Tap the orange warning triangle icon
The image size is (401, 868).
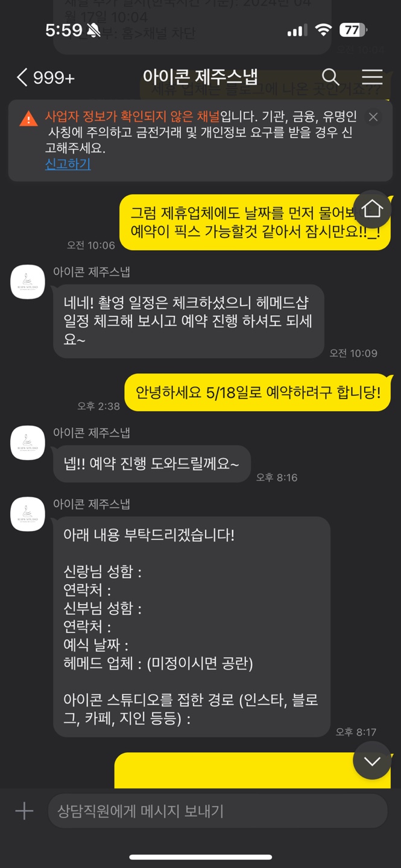(x=28, y=119)
